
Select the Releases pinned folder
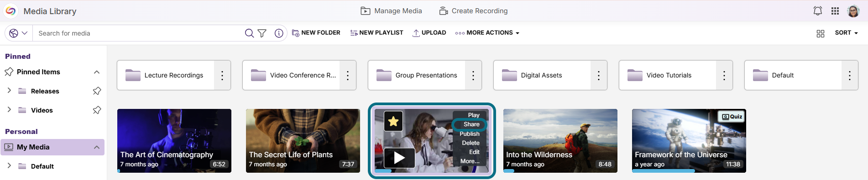pyautogui.click(x=45, y=91)
